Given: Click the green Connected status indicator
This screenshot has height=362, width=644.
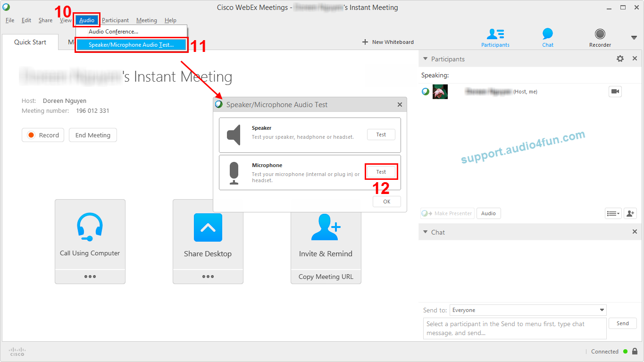Looking at the screenshot, I should (625, 352).
